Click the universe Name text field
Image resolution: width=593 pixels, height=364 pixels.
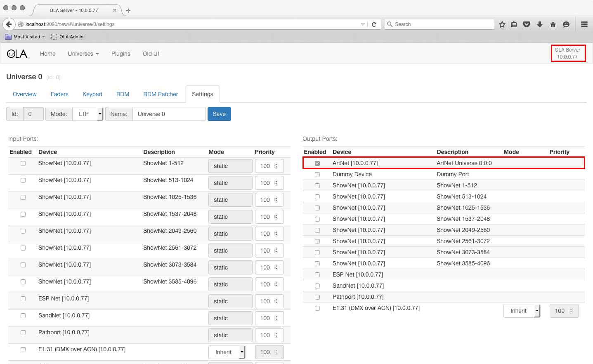[169, 114]
